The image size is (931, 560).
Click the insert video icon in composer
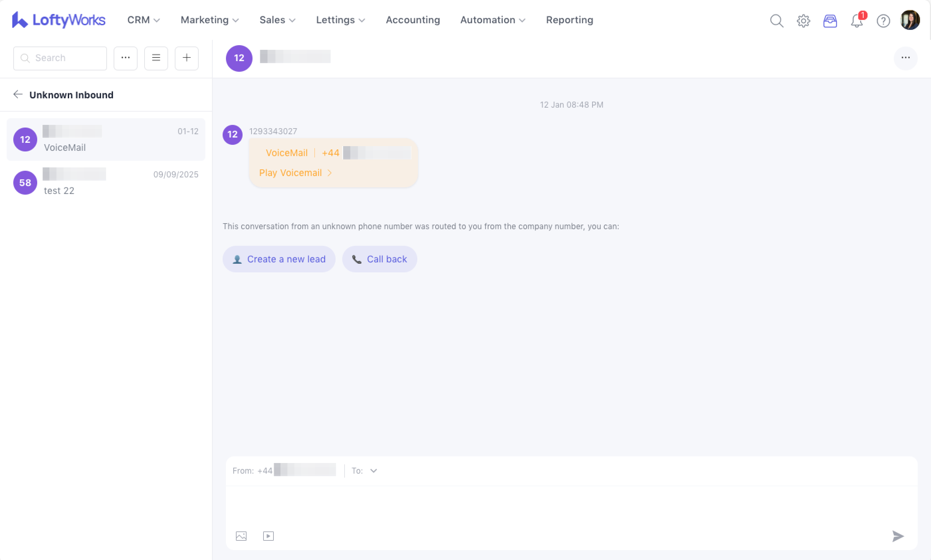(x=268, y=536)
